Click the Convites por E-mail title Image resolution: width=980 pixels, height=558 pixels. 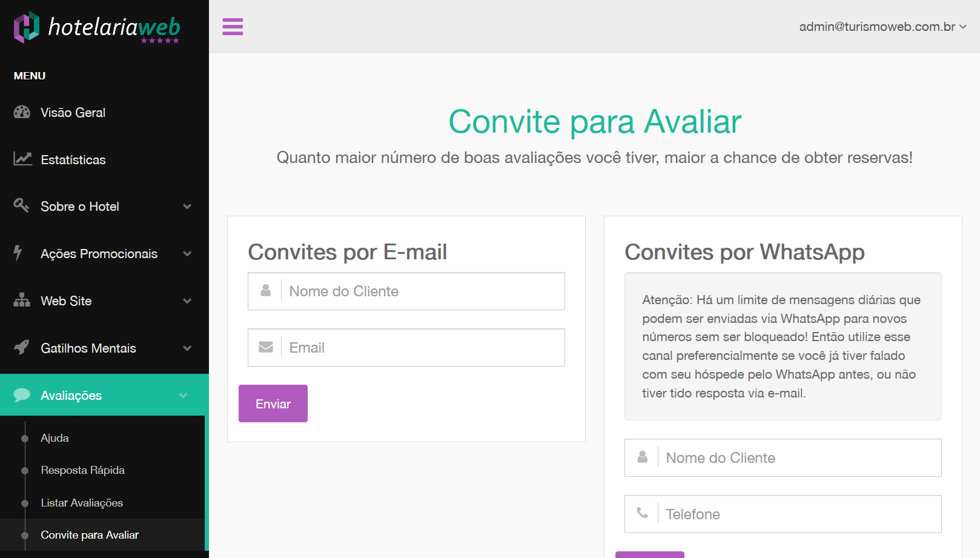pos(347,252)
